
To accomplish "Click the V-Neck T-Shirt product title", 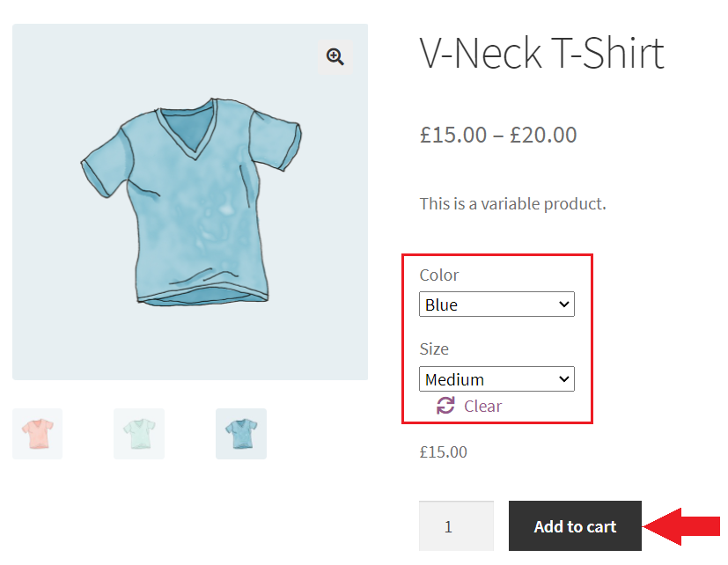I will [541, 54].
